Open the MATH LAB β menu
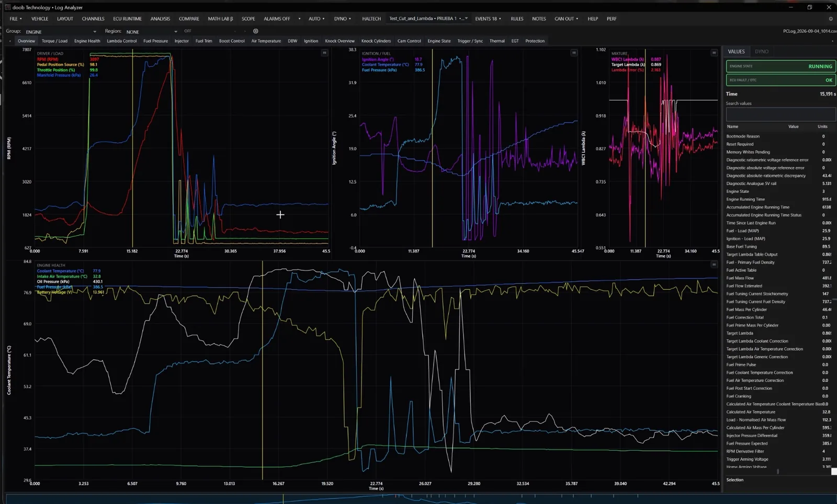837x504 pixels. point(220,19)
